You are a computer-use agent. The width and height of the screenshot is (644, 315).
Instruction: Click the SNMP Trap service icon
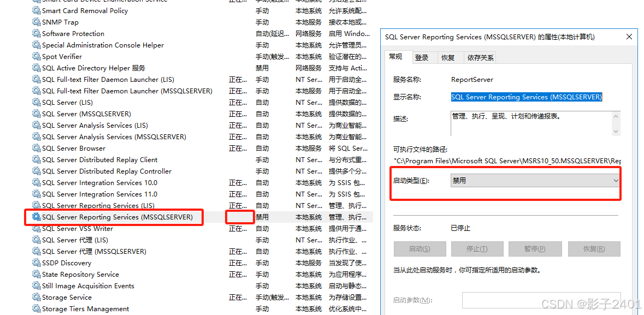(x=34, y=22)
